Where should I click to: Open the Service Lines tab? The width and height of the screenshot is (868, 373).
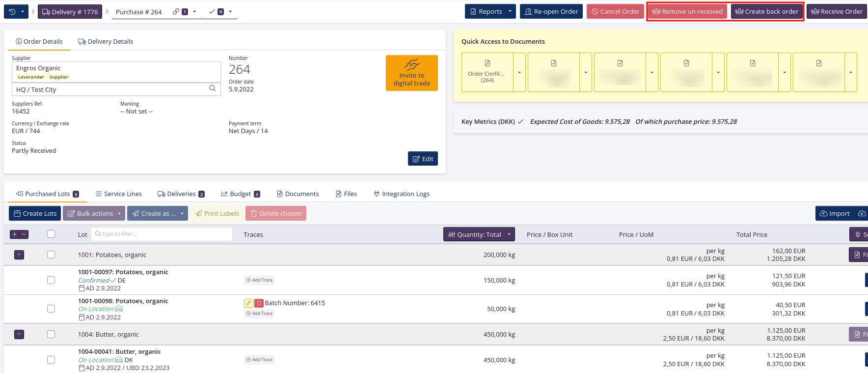coord(118,194)
